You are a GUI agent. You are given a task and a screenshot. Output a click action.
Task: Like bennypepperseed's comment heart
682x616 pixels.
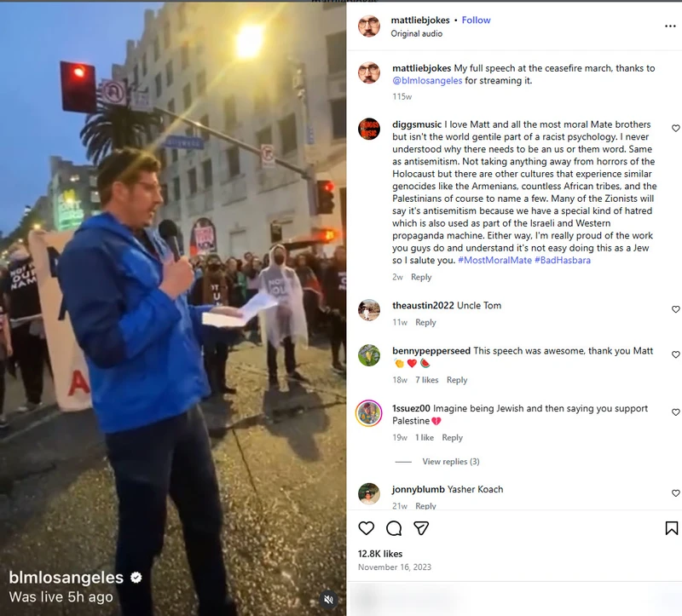point(675,354)
